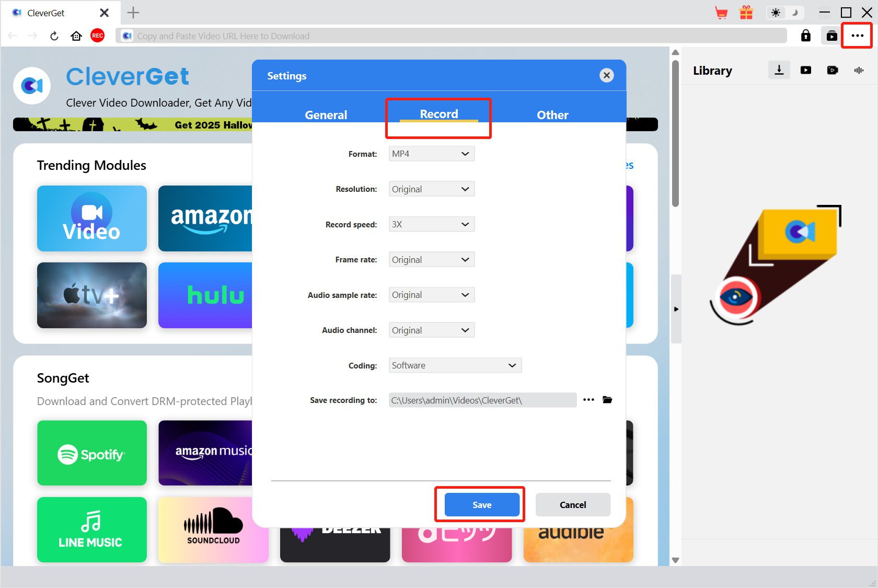Switch to the Other tab

pyautogui.click(x=552, y=115)
